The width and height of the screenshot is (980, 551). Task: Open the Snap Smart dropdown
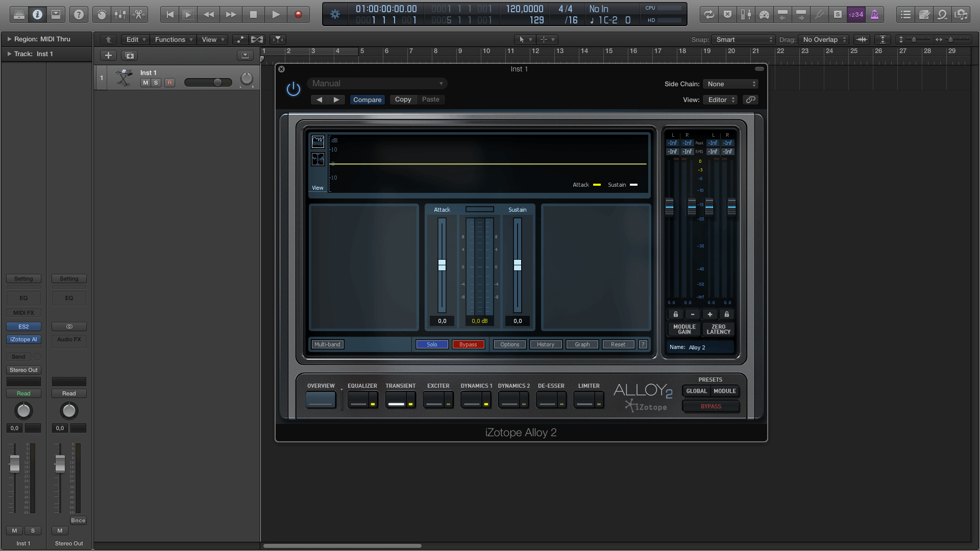click(x=744, y=39)
